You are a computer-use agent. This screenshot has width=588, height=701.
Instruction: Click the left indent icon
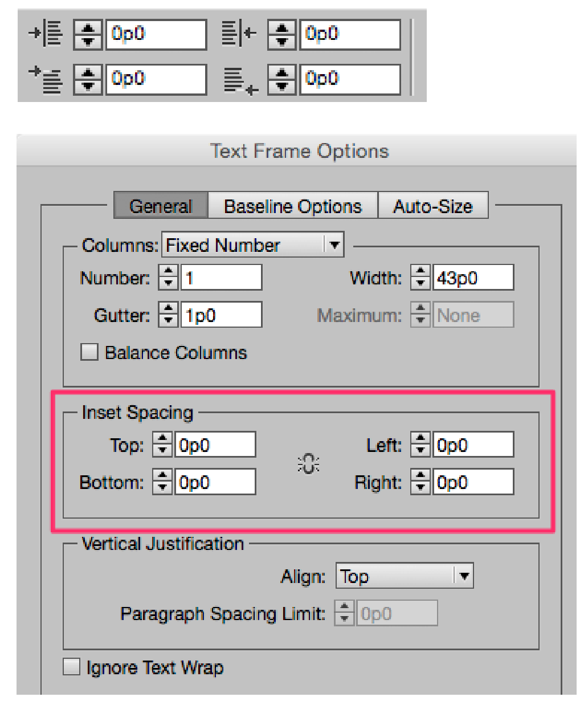click(x=46, y=34)
